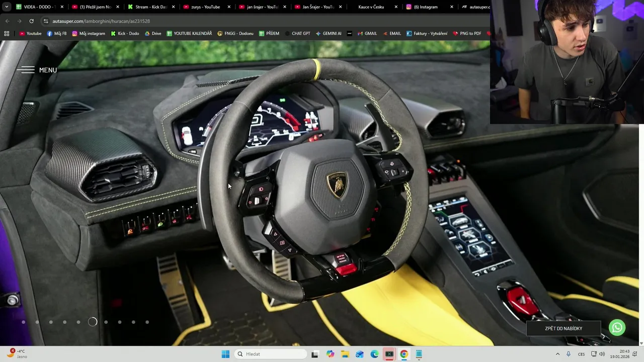Open Faktury - Vytváření bookmark
The width and height of the screenshot is (644, 362).
(x=427, y=34)
